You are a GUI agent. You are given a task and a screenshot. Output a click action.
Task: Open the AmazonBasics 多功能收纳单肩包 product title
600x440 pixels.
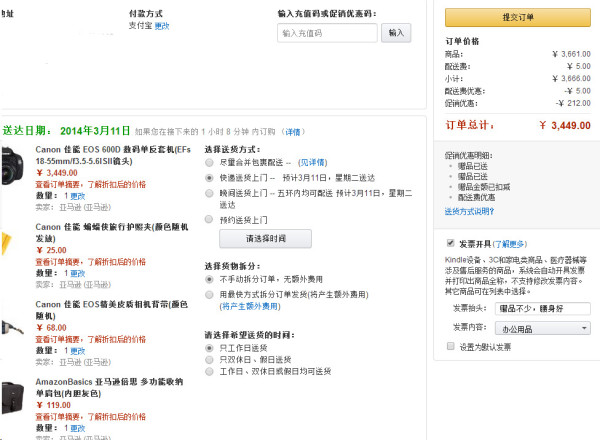click(x=109, y=387)
